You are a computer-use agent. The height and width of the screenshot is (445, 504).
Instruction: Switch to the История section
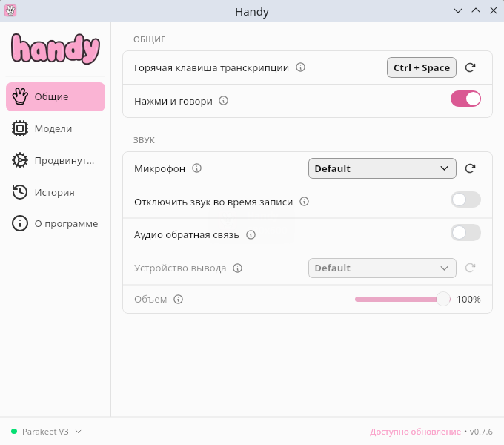pyautogui.click(x=56, y=192)
